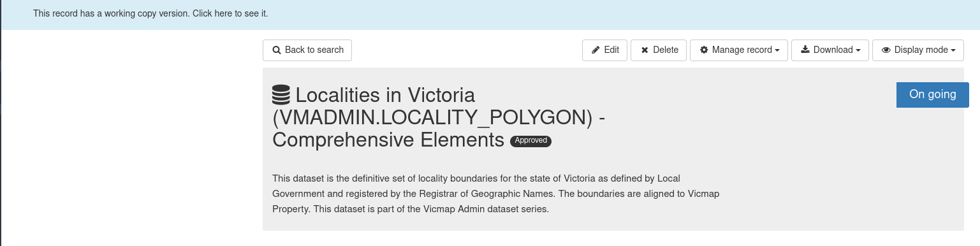The image size is (980, 246).
Task: Click the eye icon on Display mode
Action: coord(886,50)
